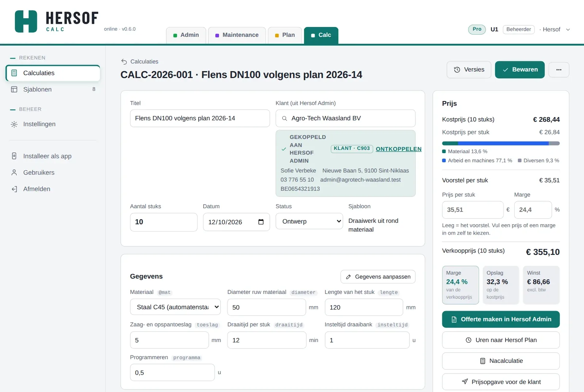The width and height of the screenshot is (584, 392).
Task: Open Nacalculatie button
Action: click(x=501, y=361)
